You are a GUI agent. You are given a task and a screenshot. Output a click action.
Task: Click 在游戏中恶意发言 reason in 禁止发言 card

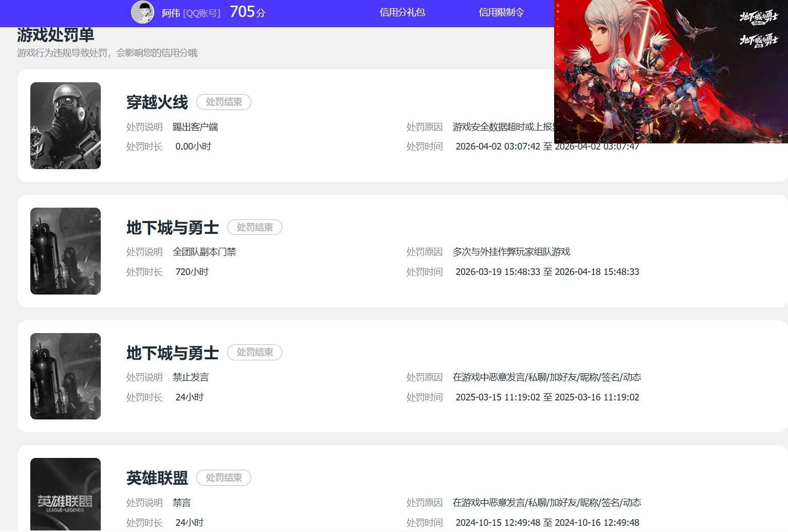tap(547, 377)
